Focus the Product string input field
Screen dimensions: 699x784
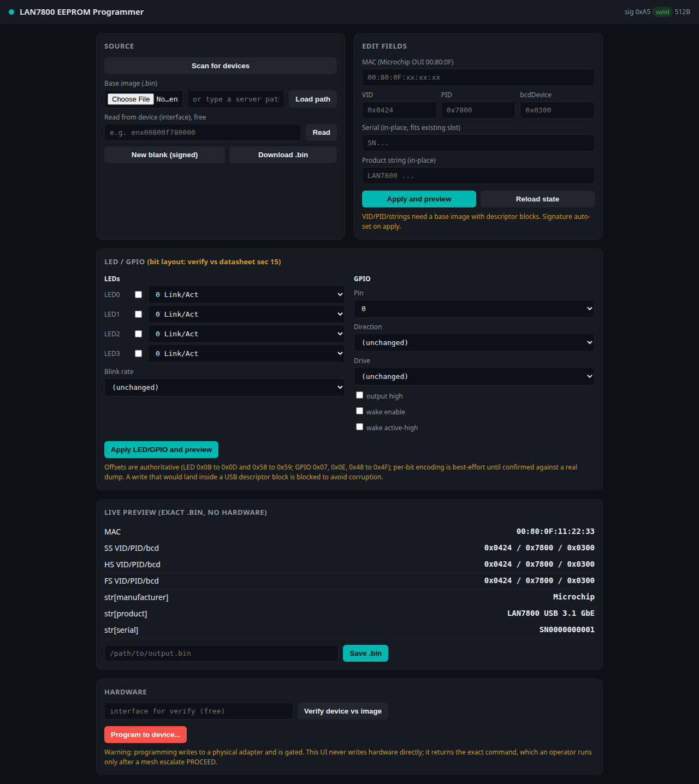(x=478, y=176)
